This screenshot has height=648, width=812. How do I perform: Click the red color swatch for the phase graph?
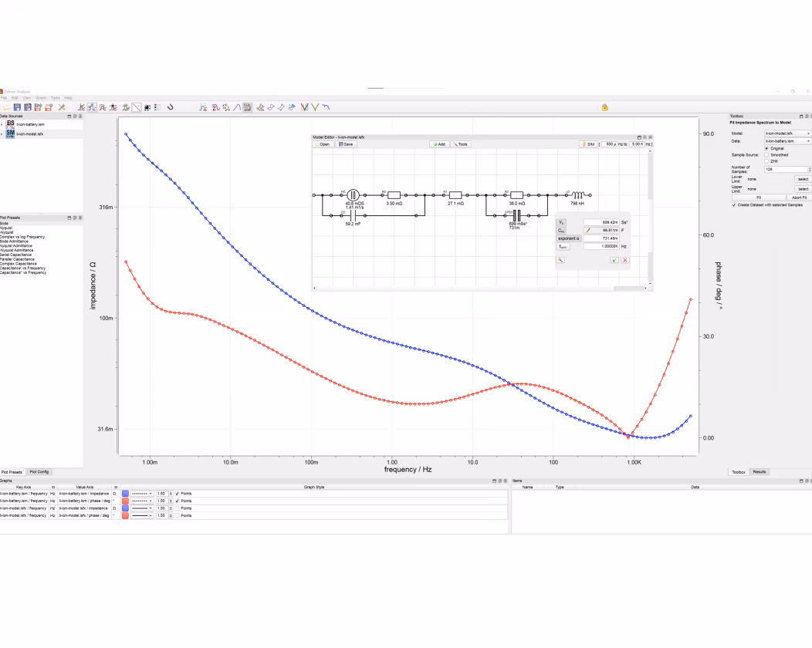[x=125, y=501]
